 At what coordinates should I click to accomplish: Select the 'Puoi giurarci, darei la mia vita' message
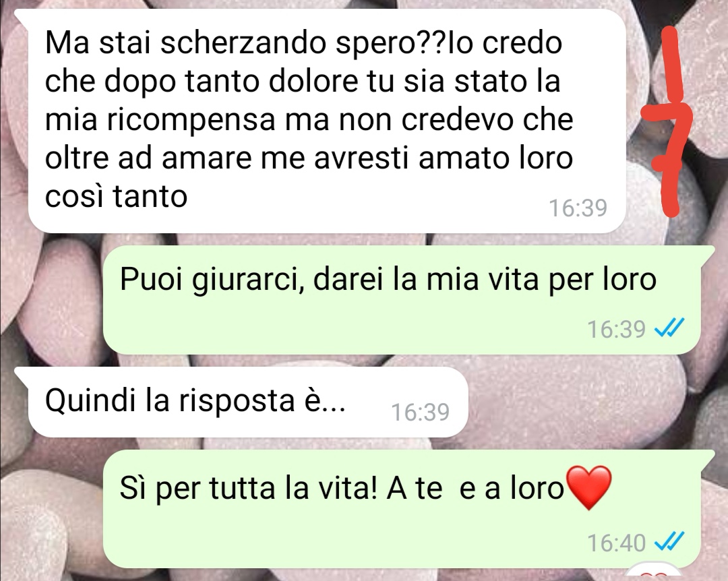point(401,300)
